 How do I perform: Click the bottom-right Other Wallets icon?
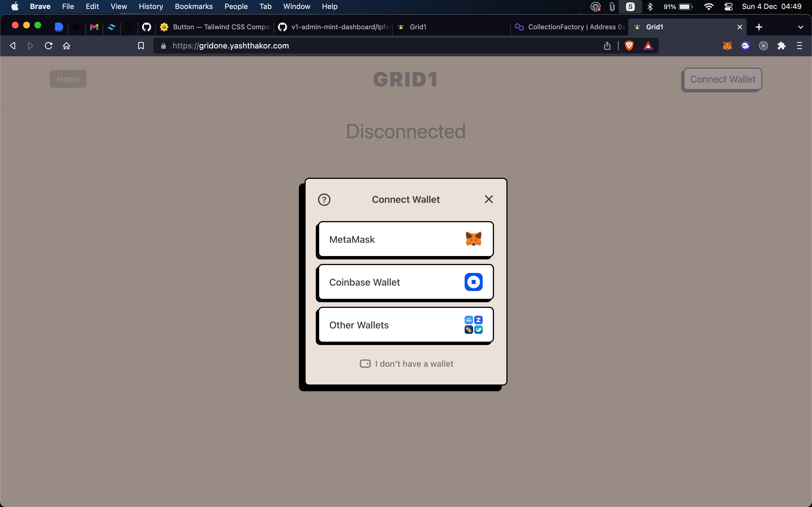pos(479,330)
